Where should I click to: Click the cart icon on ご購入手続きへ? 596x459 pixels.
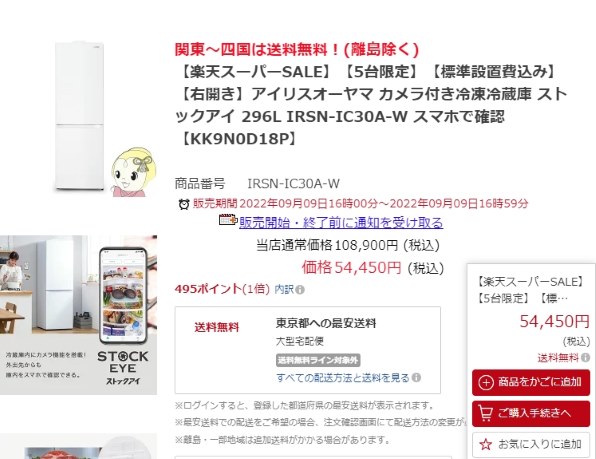485,413
